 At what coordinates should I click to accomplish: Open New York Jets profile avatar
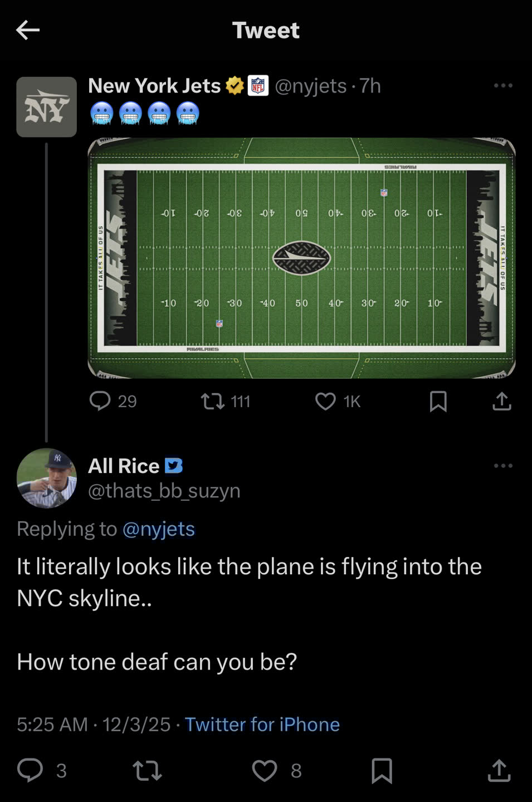point(46,107)
